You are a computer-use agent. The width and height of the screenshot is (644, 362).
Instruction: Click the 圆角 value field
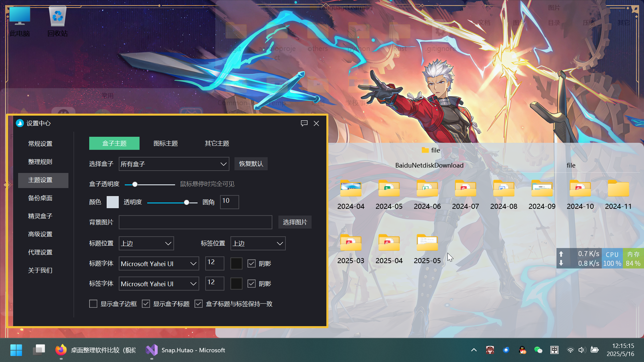click(229, 202)
